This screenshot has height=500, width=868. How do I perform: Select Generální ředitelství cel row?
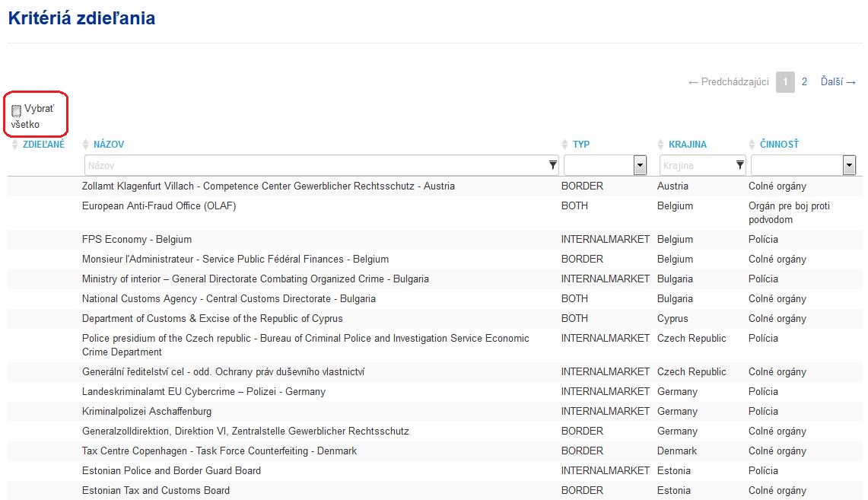point(434,372)
